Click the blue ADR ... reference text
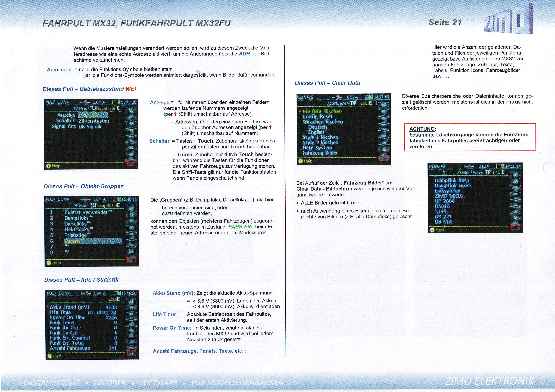 pyautogui.click(x=247, y=54)
